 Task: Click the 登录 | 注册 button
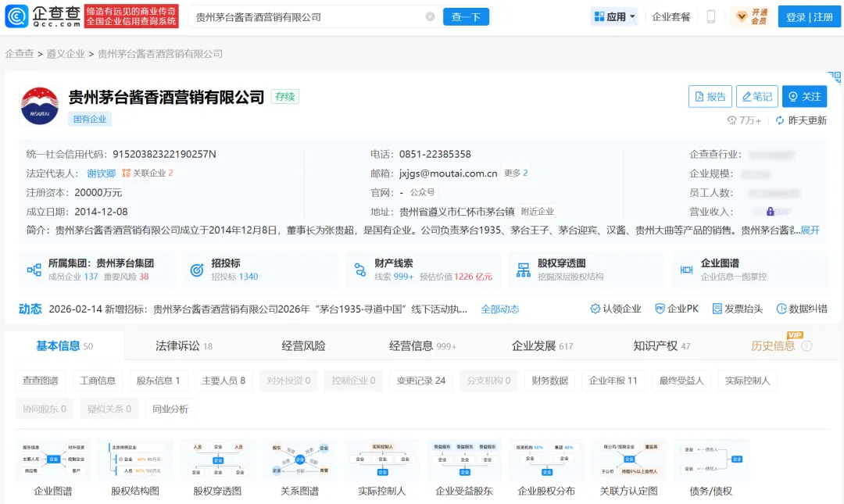tap(809, 16)
